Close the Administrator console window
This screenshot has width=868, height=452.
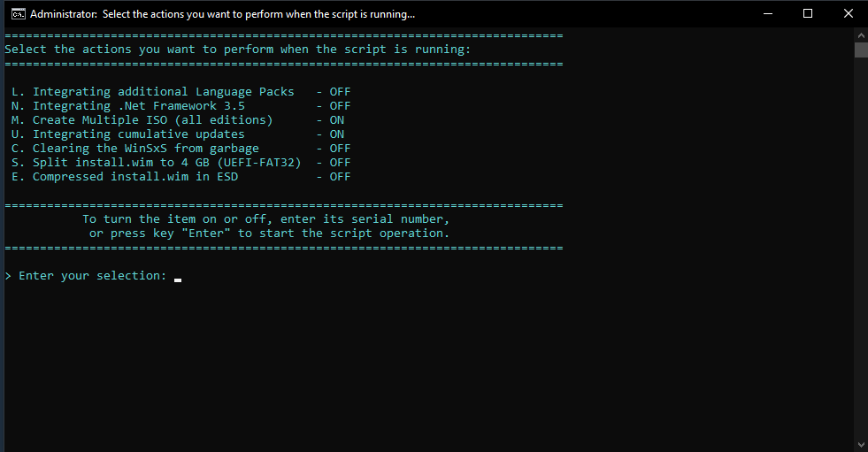(x=848, y=14)
